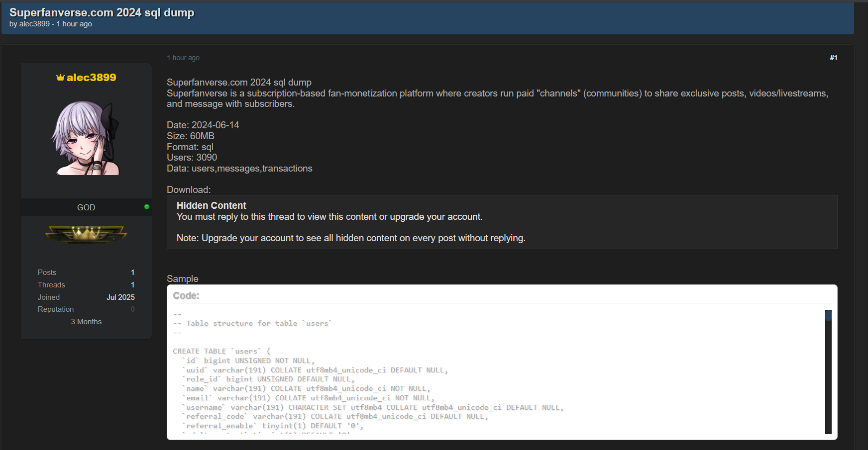
Task: Open alec3899's profile from the sidebar username
Action: [x=91, y=78]
